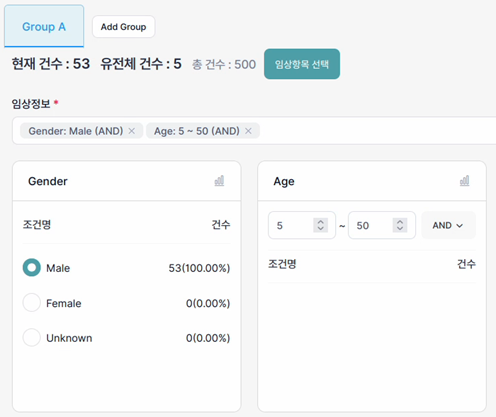Open the Gender chart icon
Image resolution: width=496 pixels, height=417 pixels.
[x=219, y=181]
